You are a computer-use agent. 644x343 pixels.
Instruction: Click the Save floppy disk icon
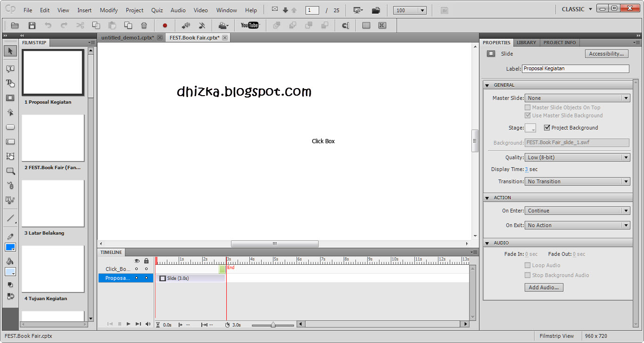32,25
